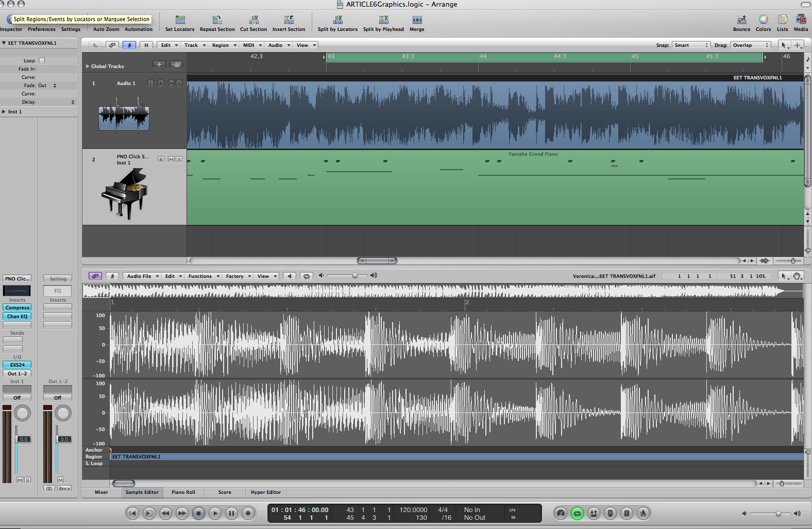Click the Set Locators toolbar icon

[180, 20]
